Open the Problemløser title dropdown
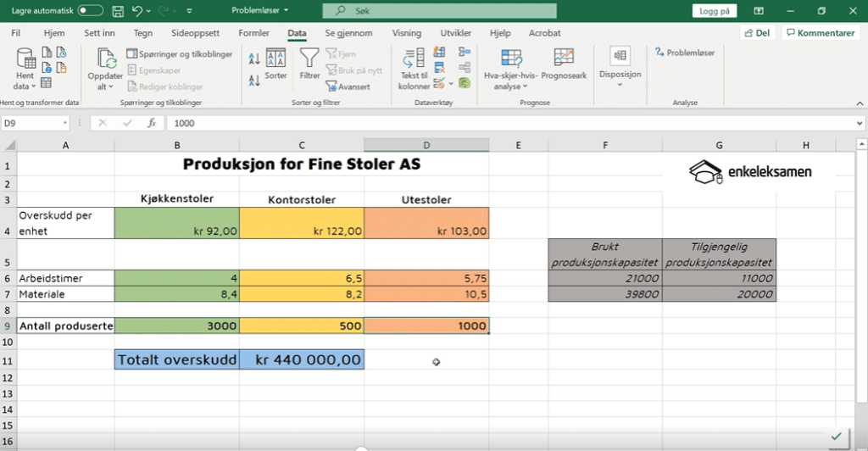This screenshot has width=868, height=451. pos(287,10)
